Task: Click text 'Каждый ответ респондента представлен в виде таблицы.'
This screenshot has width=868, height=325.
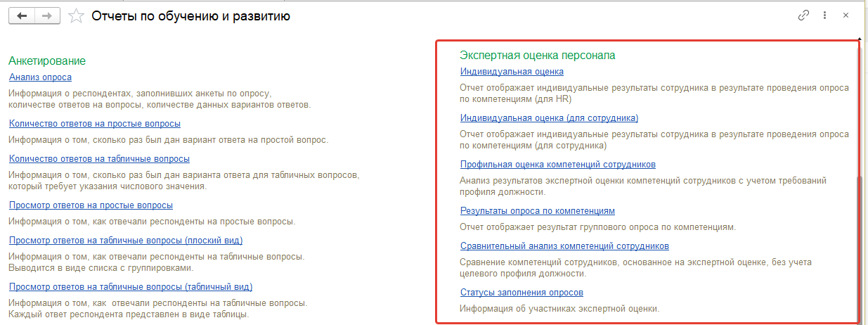Action: (x=129, y=314)
